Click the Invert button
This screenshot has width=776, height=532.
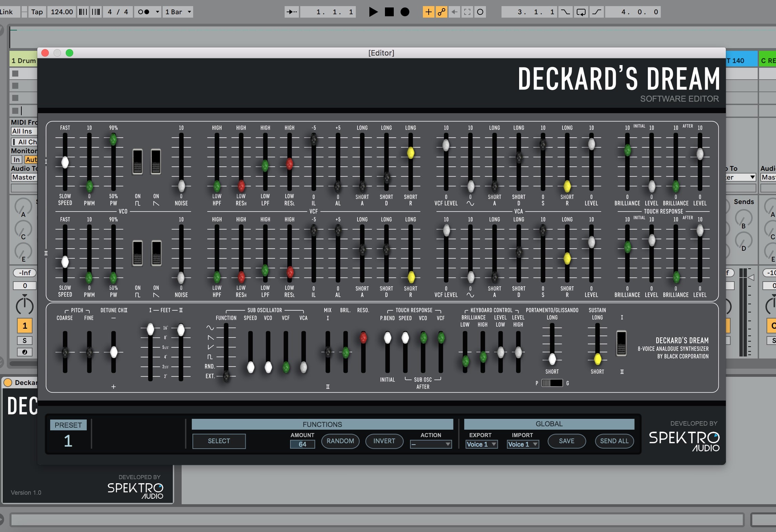(384, 441)
